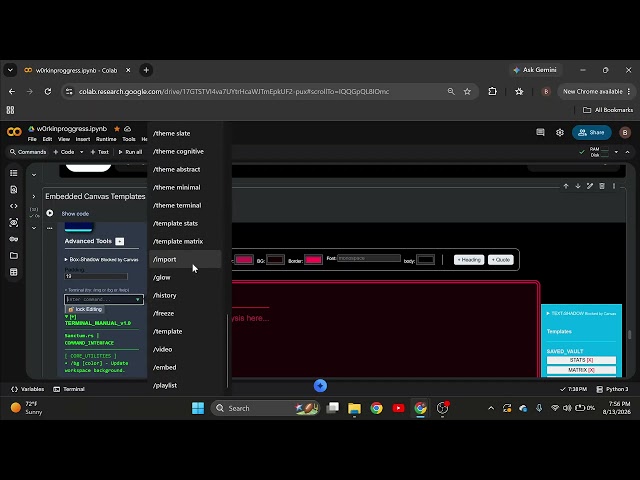Viewport: 640px width, 480px height.
Task: Click the cloud save status icon
Action: pos(128,129)
